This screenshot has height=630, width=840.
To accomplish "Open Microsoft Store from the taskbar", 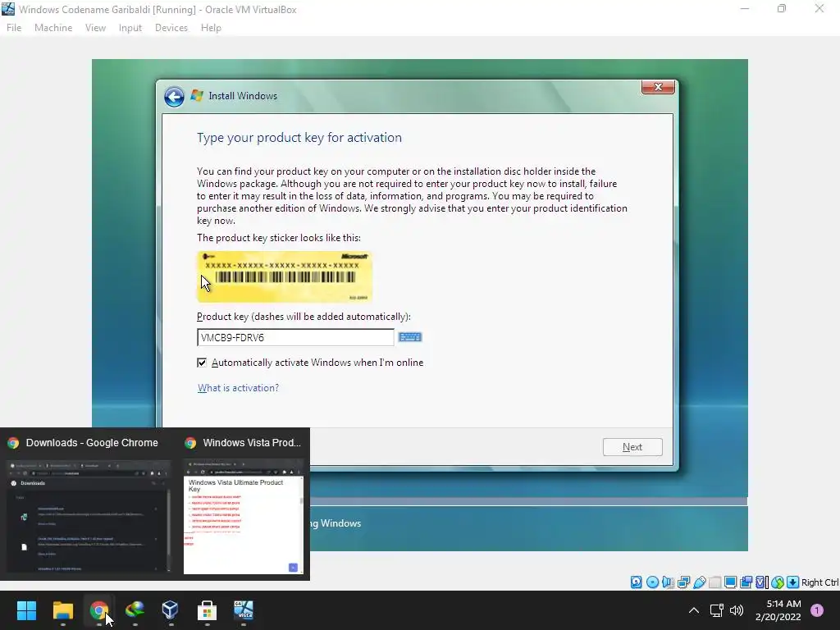I will tap(207, 610).
